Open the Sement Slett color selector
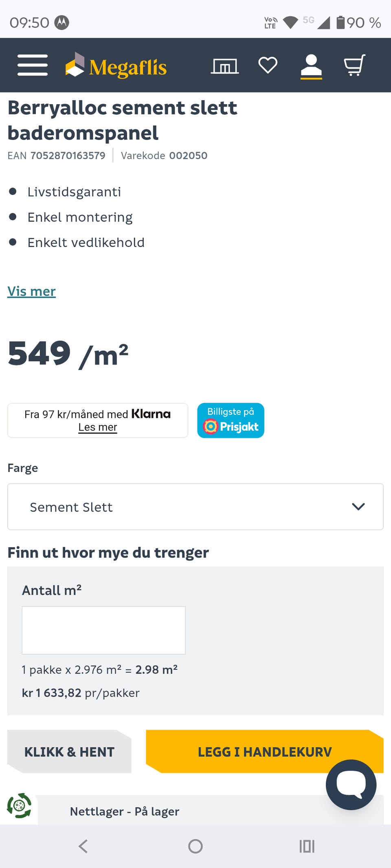Viewport: 391px width, 868px height. point(195,507)
